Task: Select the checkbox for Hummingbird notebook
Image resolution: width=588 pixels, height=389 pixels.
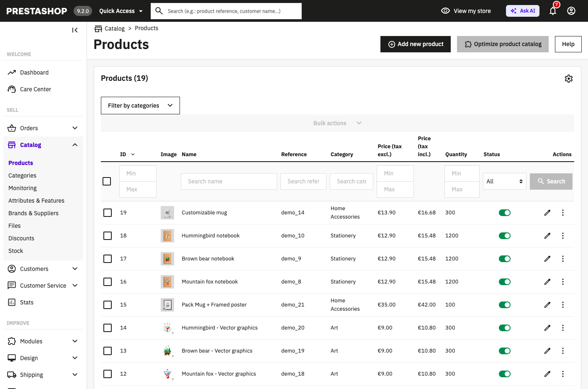Action: (x=108, y=236)
